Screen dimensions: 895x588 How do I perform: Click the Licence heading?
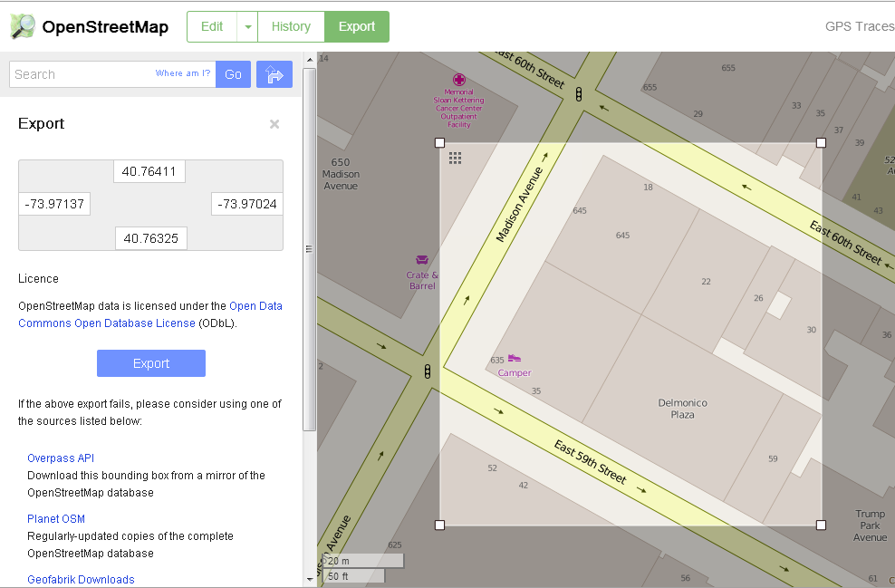pyautogui.click(x=38, y=278)
